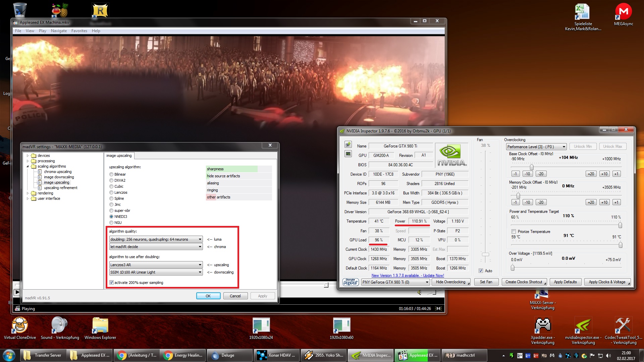Toggle the Auto fan checkbox

coord(481,271)
